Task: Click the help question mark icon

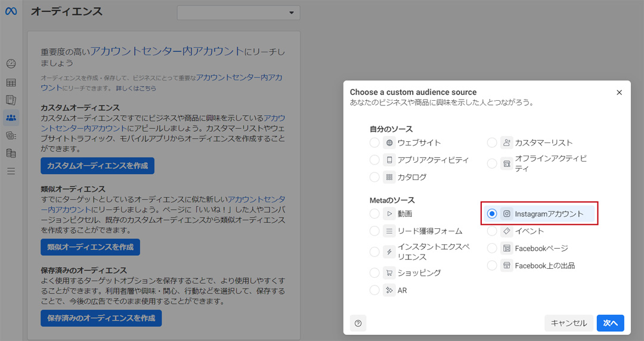Action: [358, 323]
